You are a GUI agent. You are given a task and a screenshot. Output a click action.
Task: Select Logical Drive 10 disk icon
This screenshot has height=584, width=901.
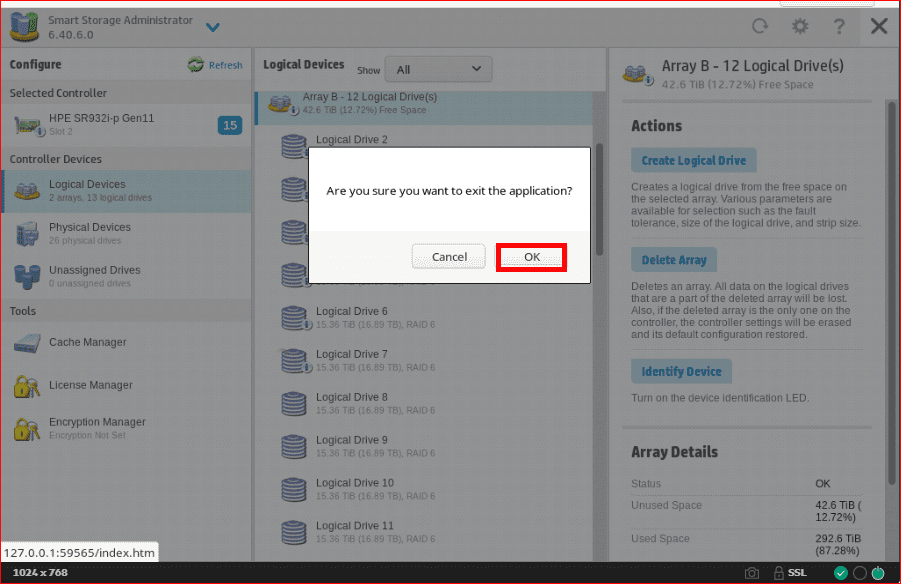tap(293, 489)
